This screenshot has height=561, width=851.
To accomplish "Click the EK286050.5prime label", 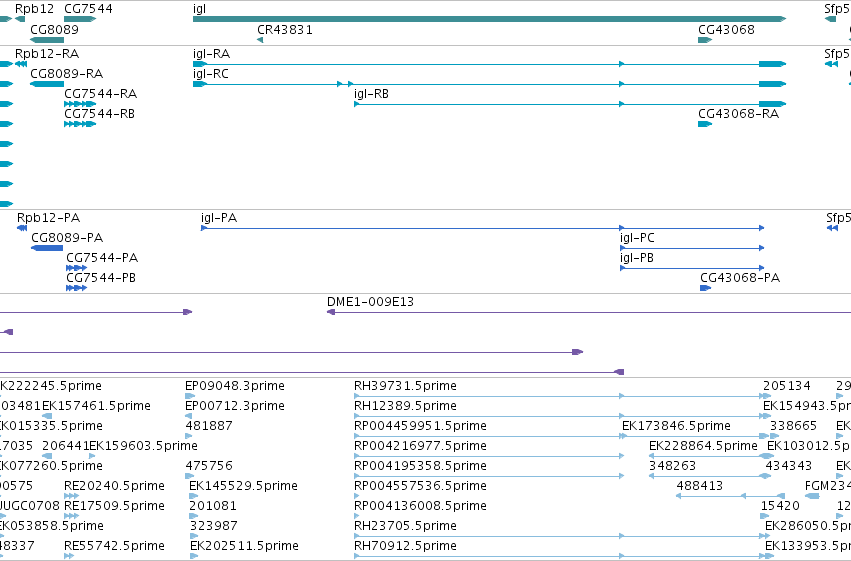I will [808, 526].
